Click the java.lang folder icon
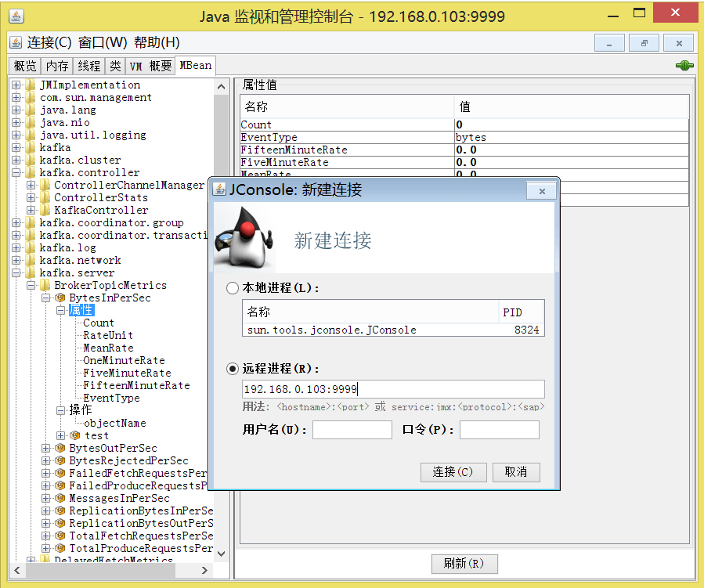The image size is (704, 588). click(x=30, y=110)
